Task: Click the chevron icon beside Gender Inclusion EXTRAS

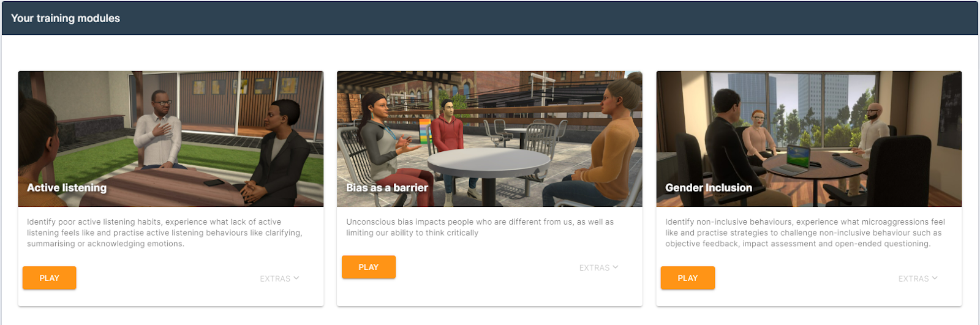Action: (x=935, y=278)
